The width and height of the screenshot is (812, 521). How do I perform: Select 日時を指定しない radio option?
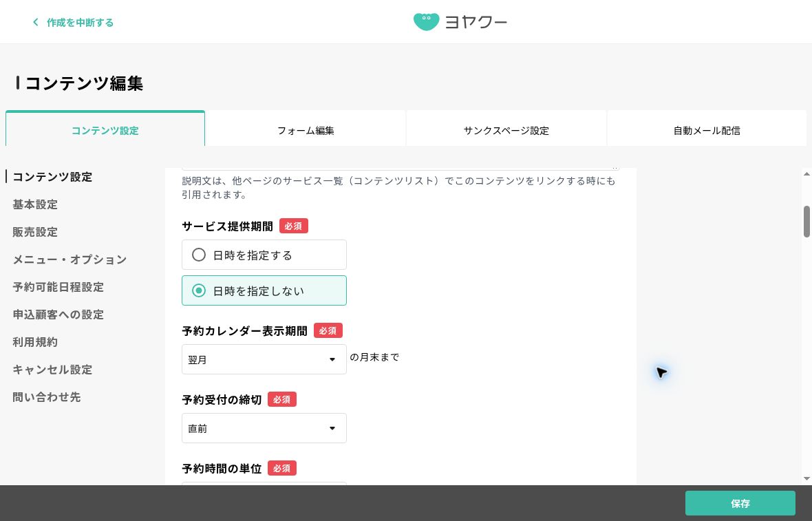[x=264, y=290]
